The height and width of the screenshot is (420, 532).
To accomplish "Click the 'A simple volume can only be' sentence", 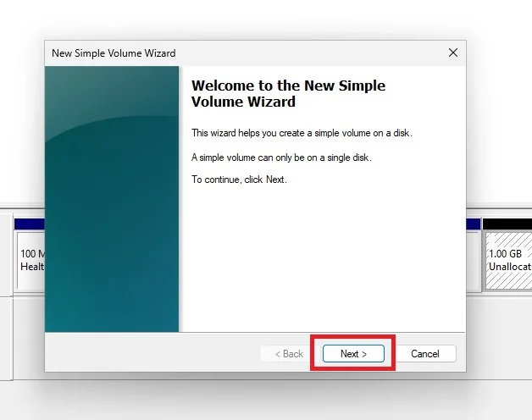I will pyautogui.click(x=281, y=157).
